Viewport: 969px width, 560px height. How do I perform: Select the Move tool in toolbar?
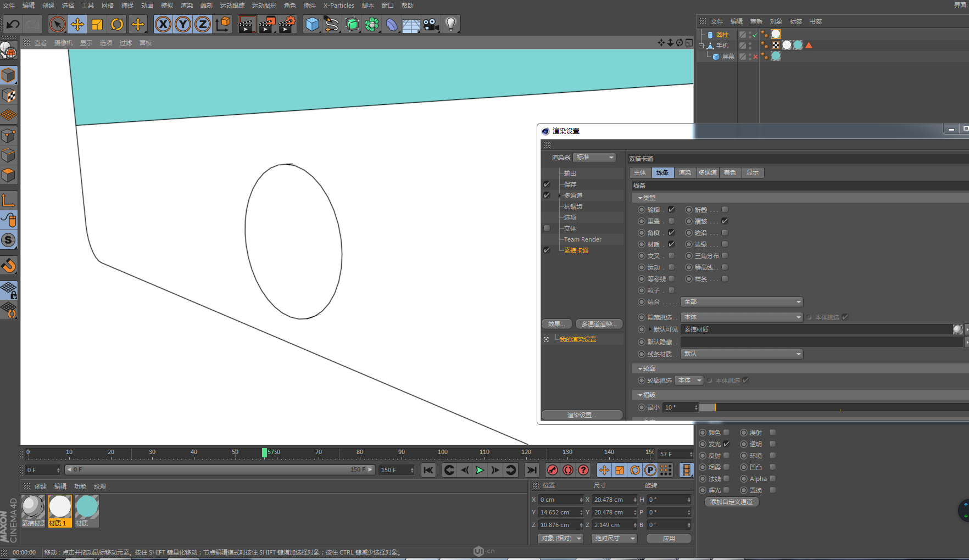(77, 24)
